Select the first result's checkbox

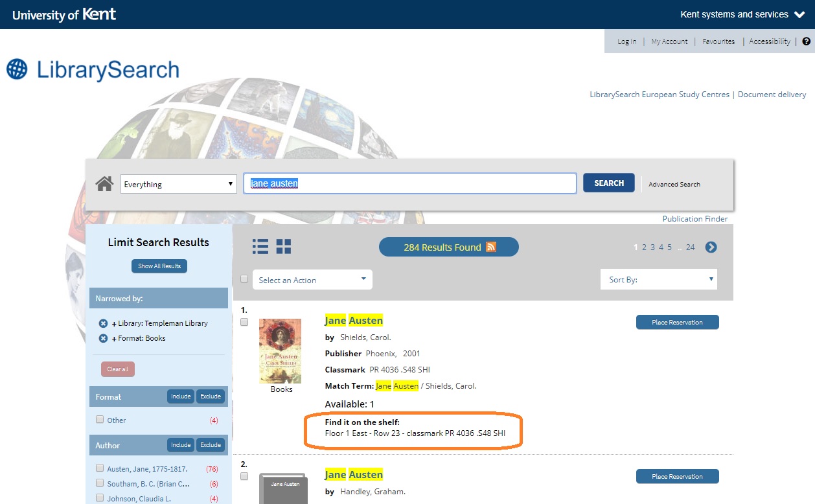click(244, 322)
